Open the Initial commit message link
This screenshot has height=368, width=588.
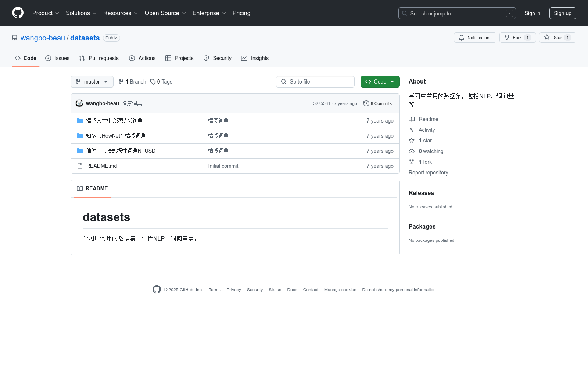tap(223, 166)
